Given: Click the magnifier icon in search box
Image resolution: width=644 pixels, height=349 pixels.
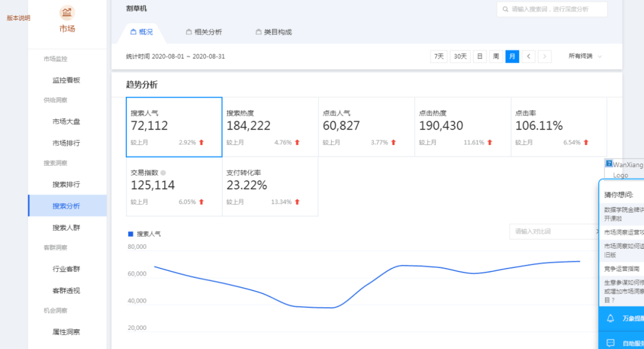Looking at the screenshot, I should (x=506, y=10).
